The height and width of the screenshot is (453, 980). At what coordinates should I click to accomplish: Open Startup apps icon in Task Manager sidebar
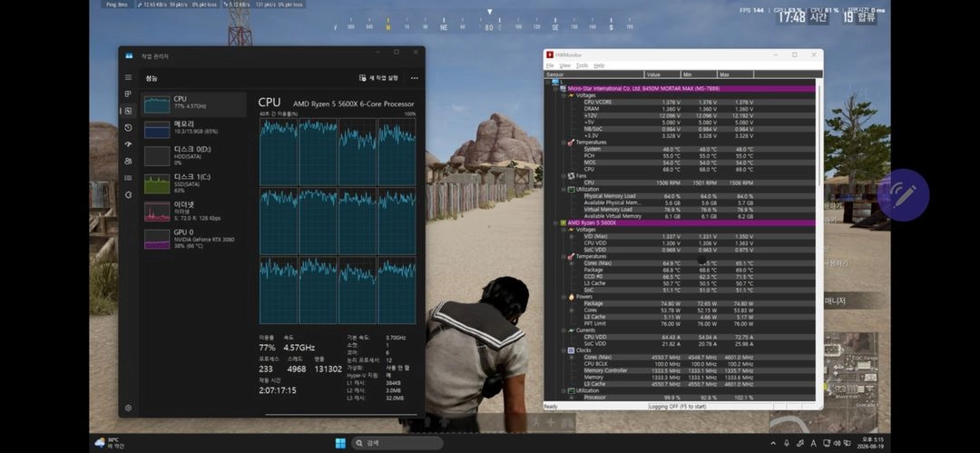[128, 144]
